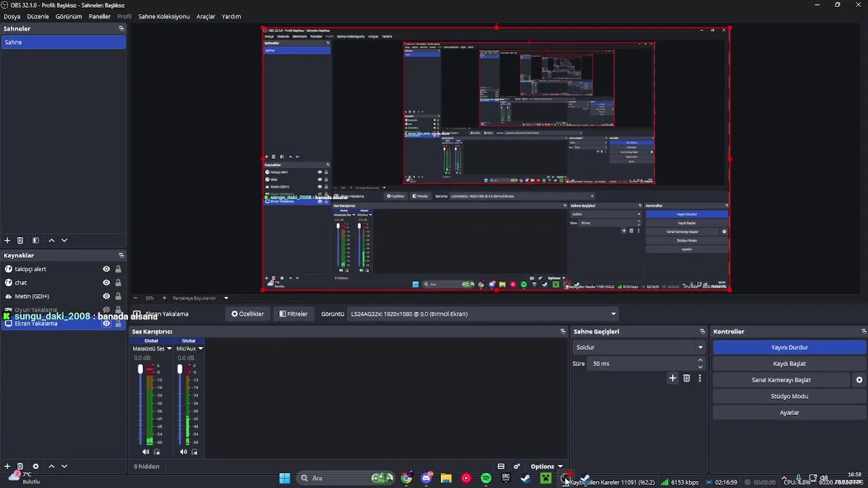Image resolution: width=868 pixels, height=488 pixels.
Task: Unlock the Metin (GDI+) source
Action: coord(118,296)
